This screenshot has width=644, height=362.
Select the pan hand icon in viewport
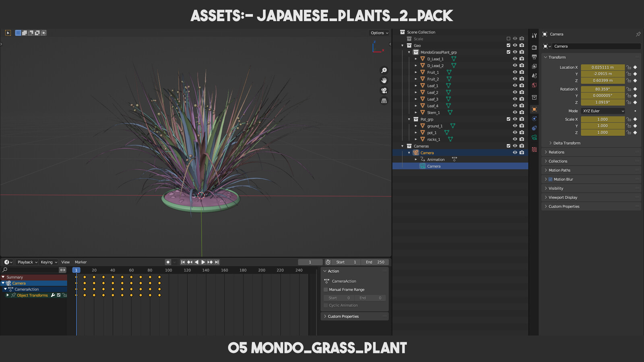tap(384, 80)
